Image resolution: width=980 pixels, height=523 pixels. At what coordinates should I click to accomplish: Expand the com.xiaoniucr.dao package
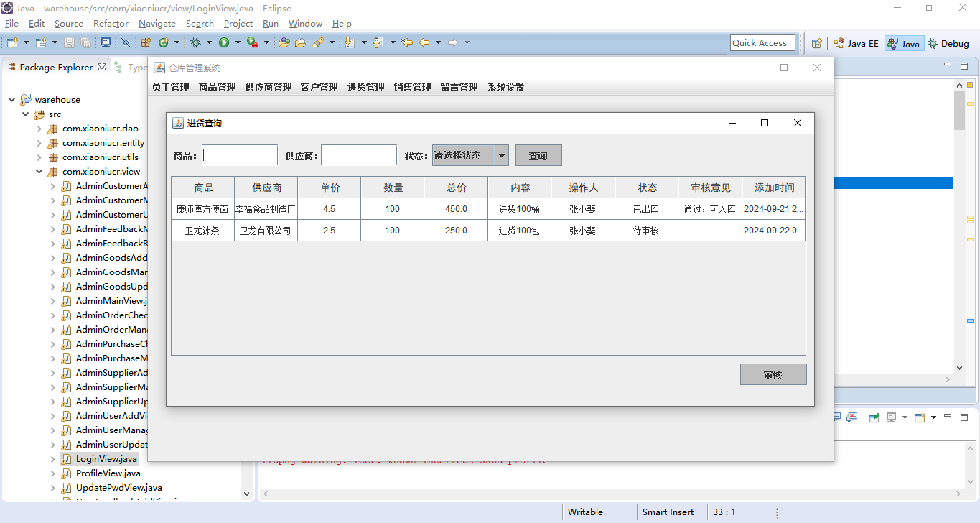(39, 129)
